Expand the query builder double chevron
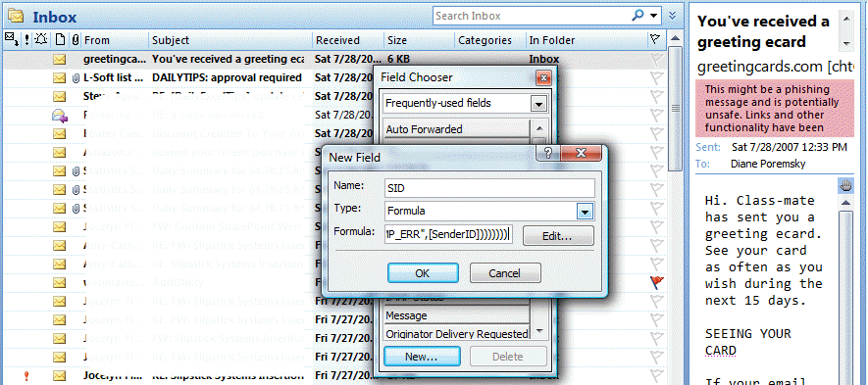 (672, 16)
